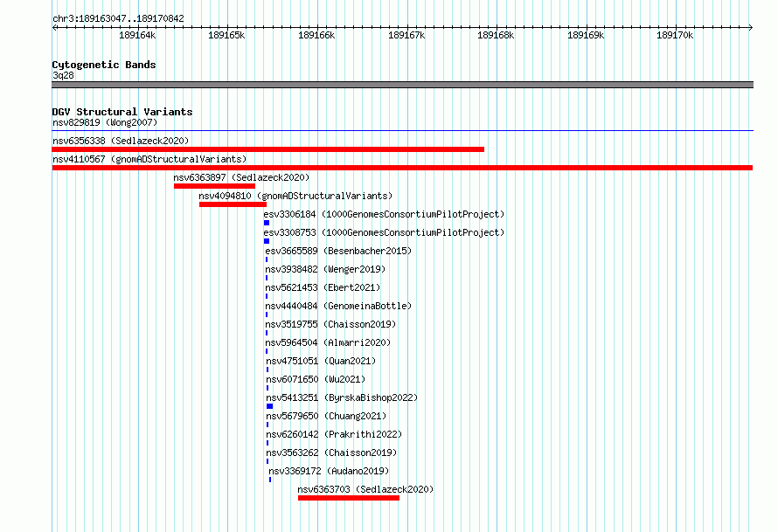Click the nsv829819 (Wong2007) variant label
Screen dimensions: 778x532
(x=105, y=122)
